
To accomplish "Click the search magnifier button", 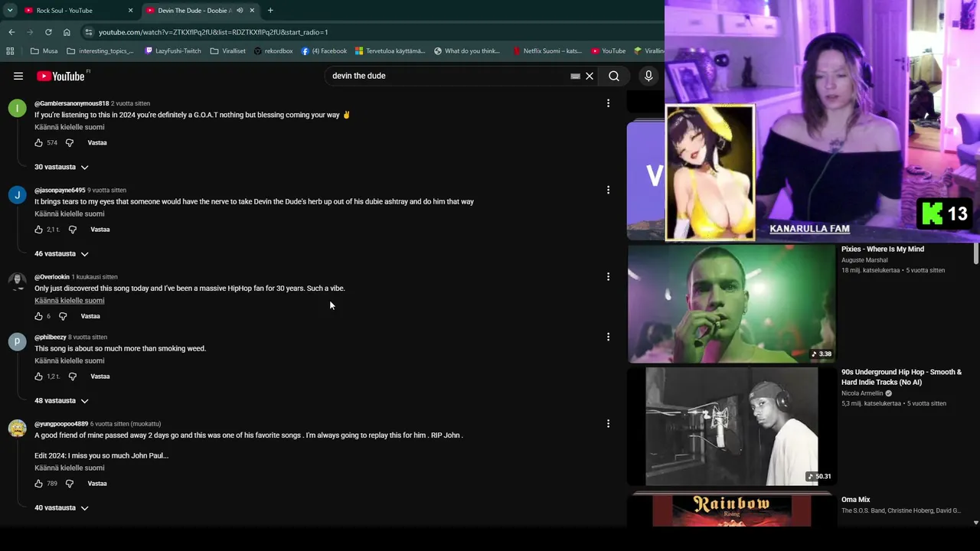I will [614, 76].
